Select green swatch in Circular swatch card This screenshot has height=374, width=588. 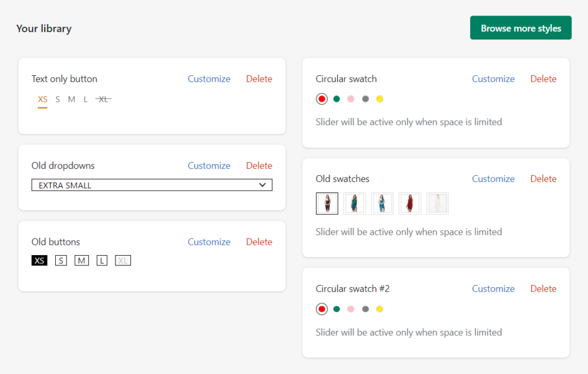point(336,99)
